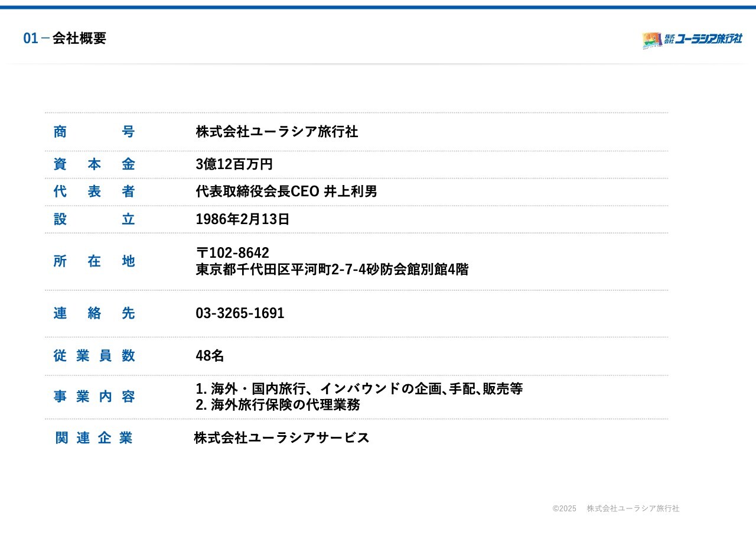Image resolution: width=756 pixels, height=535 pixels.
Task: Click the Eurasia Travel logo icon
Action: tap(651, 40)
